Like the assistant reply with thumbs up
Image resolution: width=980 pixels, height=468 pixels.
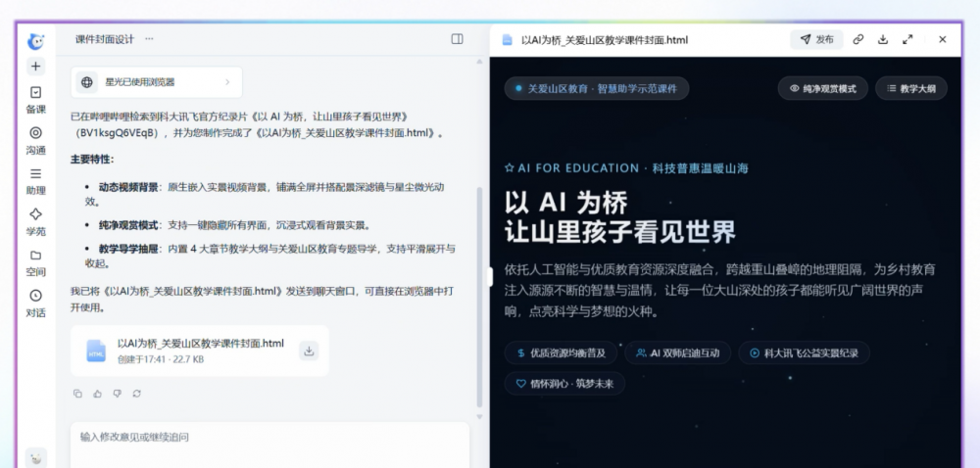pyautogui.click(x=97, y=394)
